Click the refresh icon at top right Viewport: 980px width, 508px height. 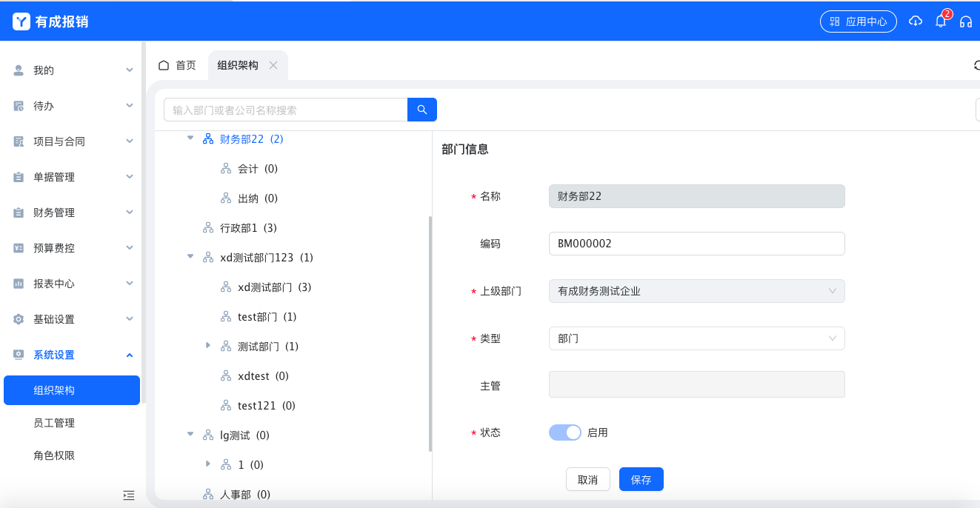977,65
